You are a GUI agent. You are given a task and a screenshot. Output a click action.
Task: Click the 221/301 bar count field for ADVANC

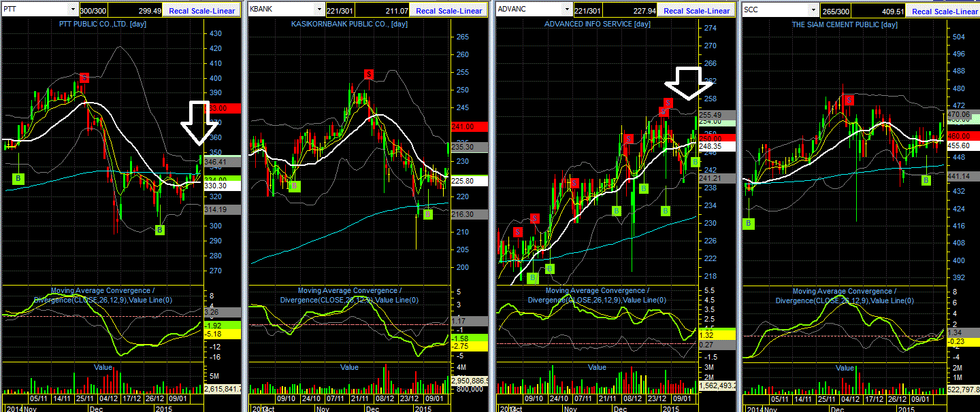pos(589,10)
